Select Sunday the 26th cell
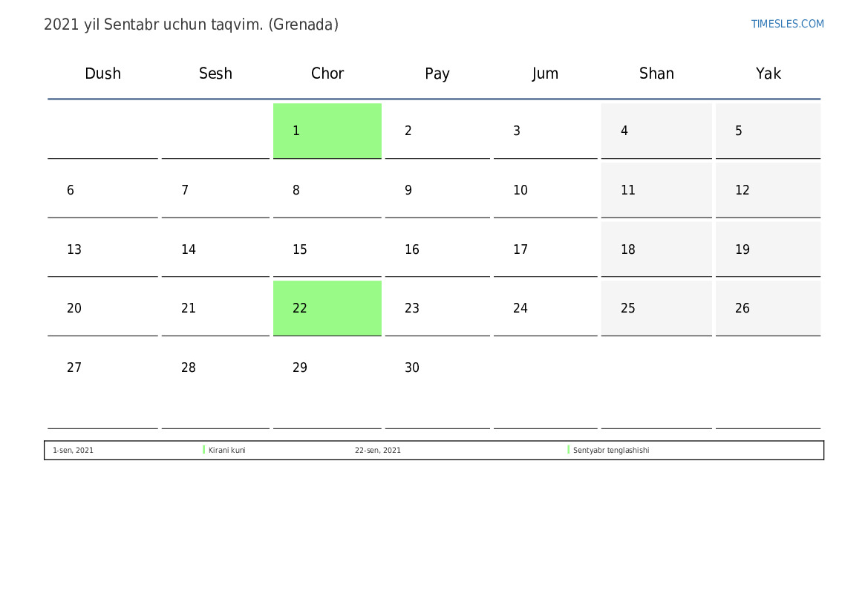Viewport: 868px width, 614px height. (x=768, y=308)
